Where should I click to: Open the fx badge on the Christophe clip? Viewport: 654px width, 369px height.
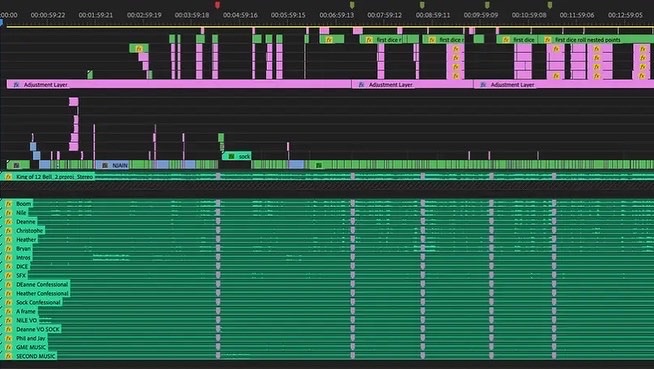click(9, 231)
